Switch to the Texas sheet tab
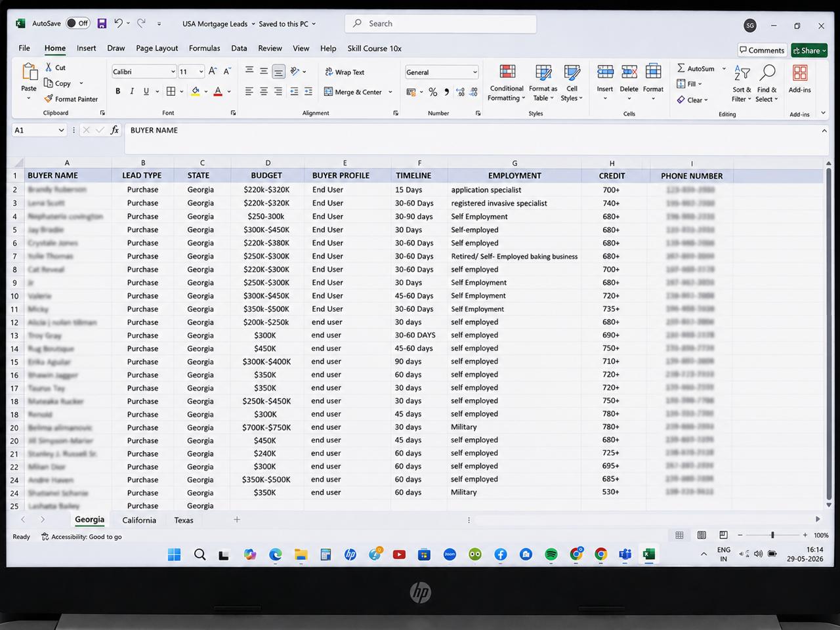This screenshot has width=840, height=630. [184, 520]
